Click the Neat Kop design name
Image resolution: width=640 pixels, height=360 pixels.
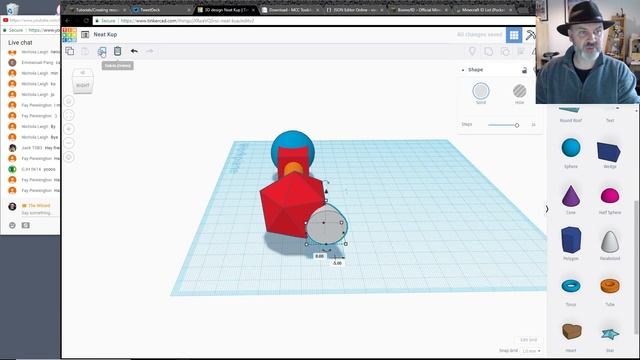pyautogui.click(x=105, y=35)
